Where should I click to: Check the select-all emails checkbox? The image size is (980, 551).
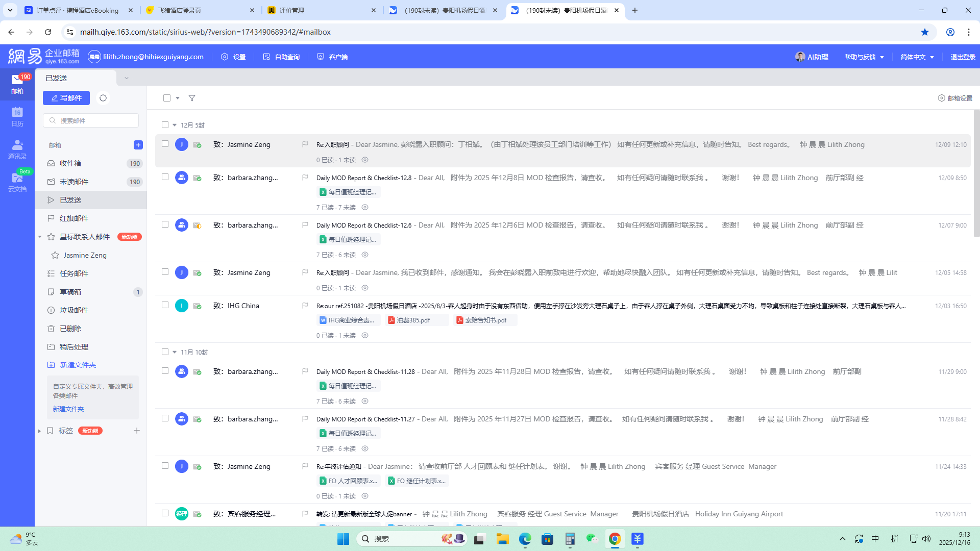tap(167, 98)
